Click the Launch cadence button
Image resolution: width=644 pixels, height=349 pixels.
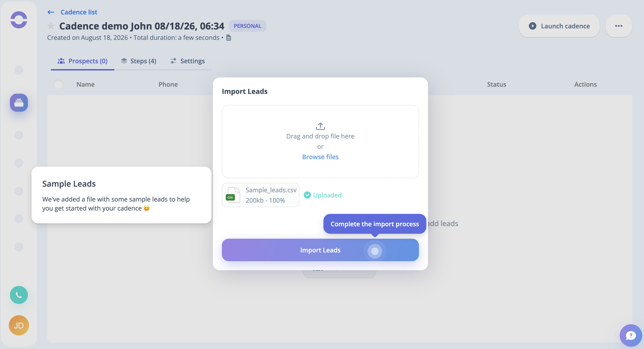tap(559, 26)
